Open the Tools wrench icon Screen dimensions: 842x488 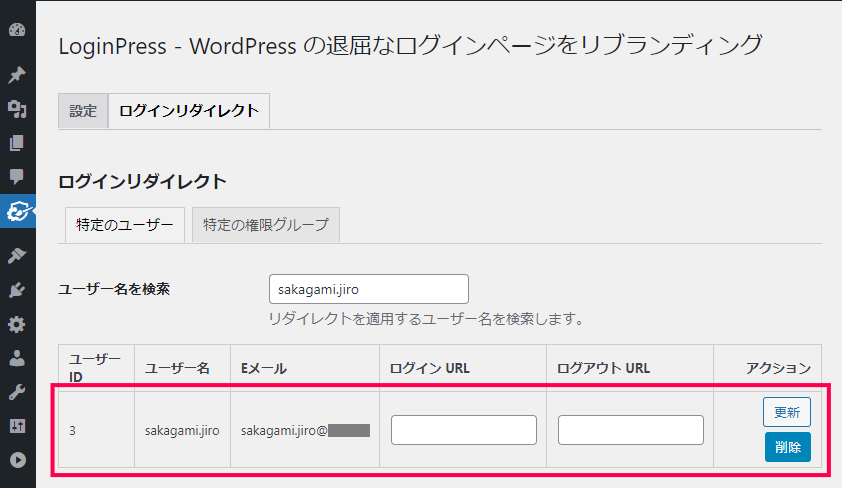(17, 392)
